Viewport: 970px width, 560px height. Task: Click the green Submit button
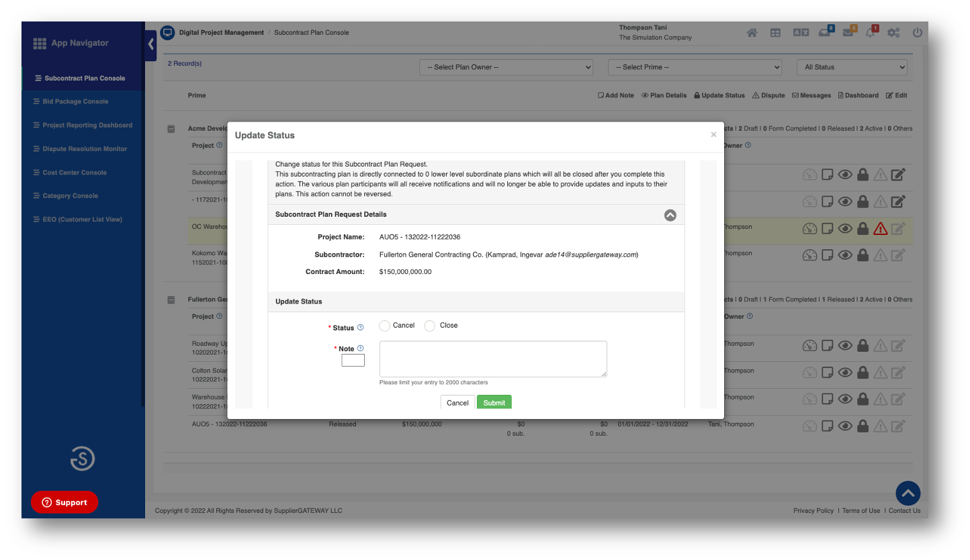[x=494, y=402]
